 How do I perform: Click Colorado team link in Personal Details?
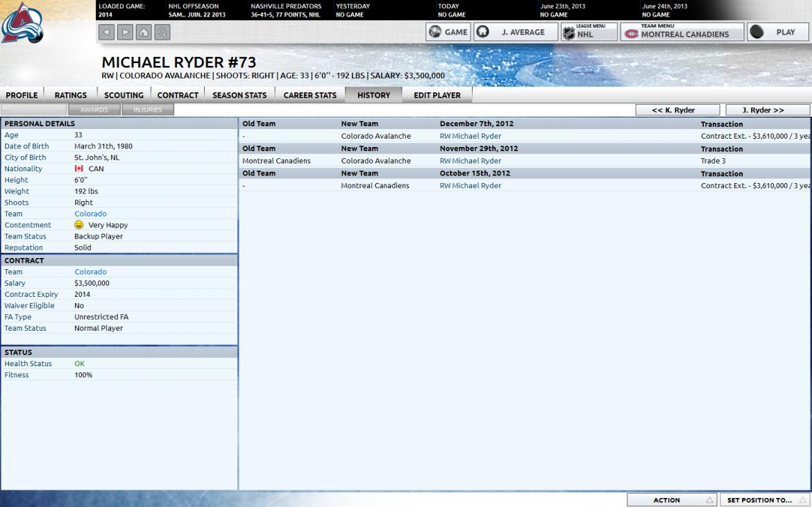click(x=90, y=214)
